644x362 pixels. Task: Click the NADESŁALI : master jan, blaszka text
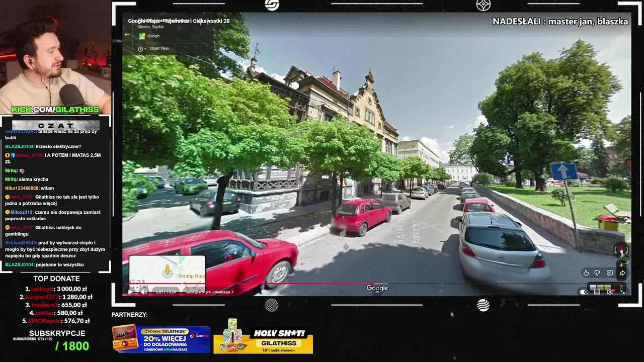click(x=560, y=22)
